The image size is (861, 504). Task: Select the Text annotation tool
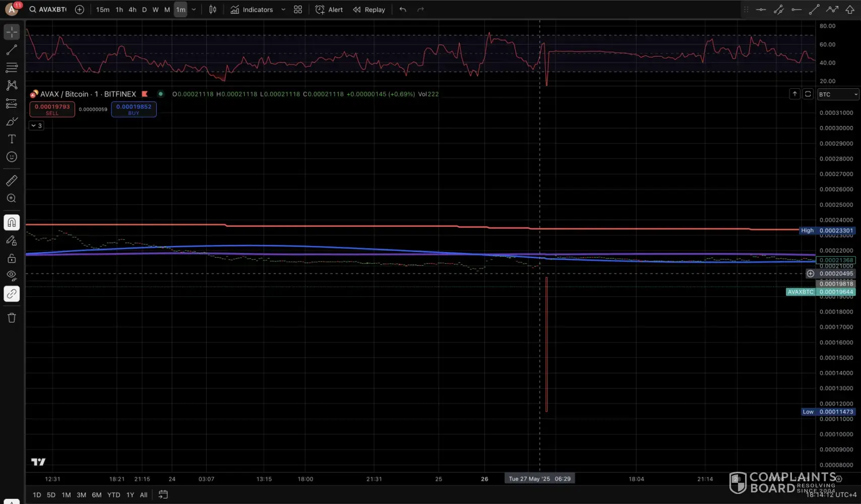pos(12,139)
